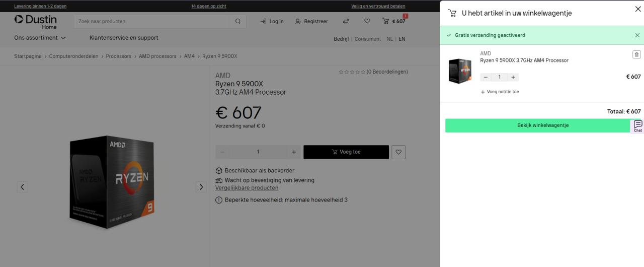644x267 pixels.
Task: Switch to Consument site
Action: [x=368, y=39]
